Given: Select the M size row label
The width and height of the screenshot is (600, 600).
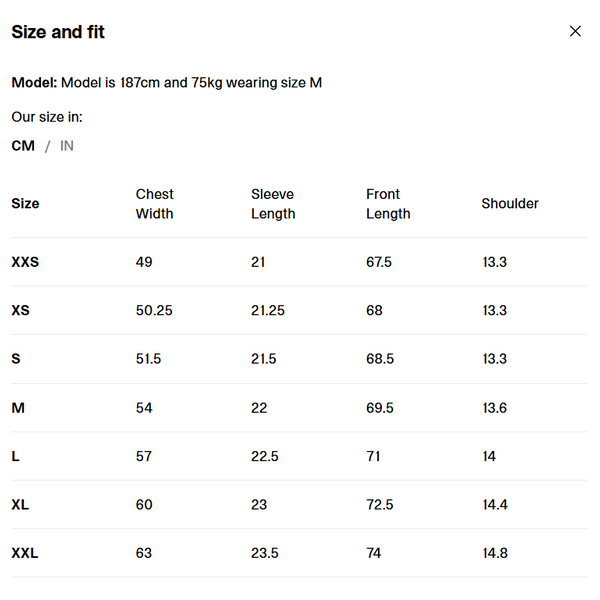Looking at the screenshot, I should click(18, 408).
